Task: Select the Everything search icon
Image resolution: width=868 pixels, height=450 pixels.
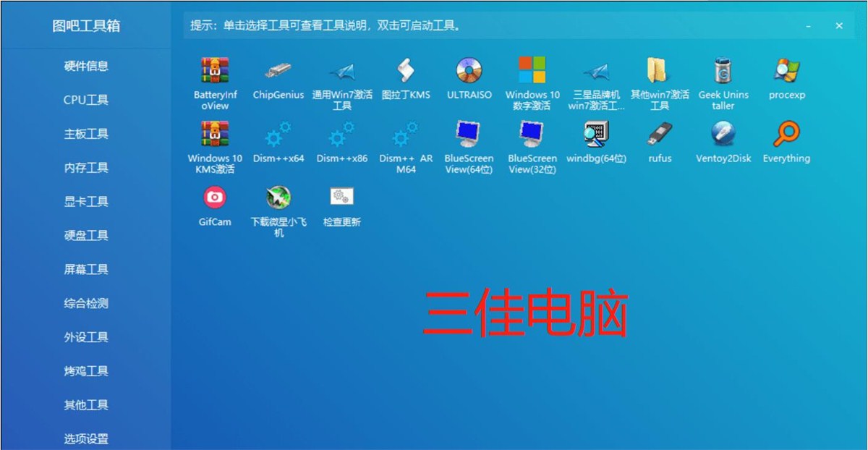Action: pos(786,134)
